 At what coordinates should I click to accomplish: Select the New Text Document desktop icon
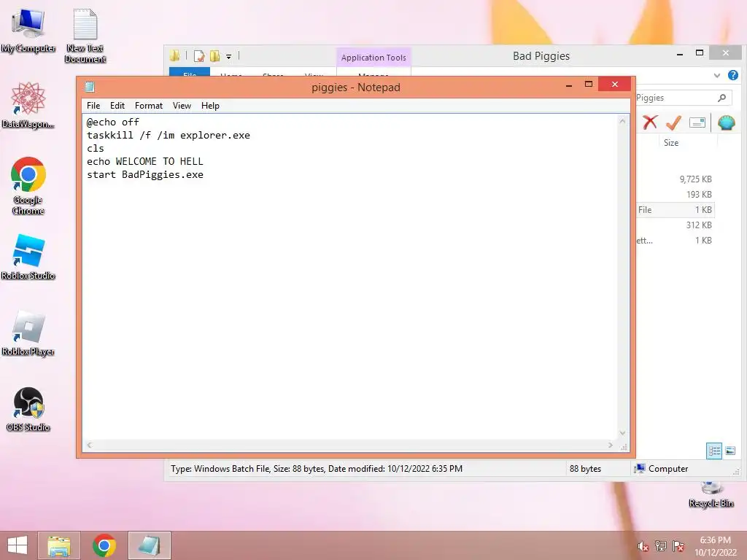coord(85,36)
